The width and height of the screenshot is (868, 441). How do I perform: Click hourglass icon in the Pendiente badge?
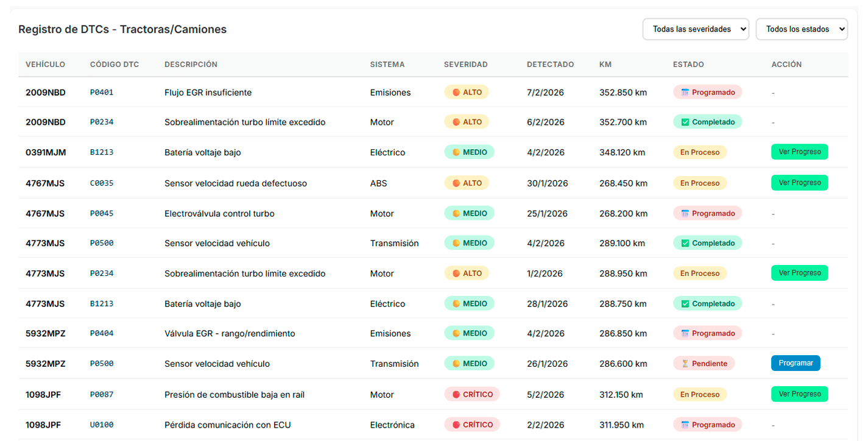click(x=685, y=364)
